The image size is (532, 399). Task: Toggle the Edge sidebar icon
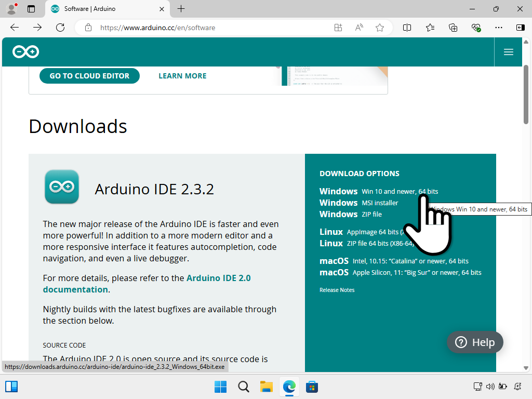point(521,28)
